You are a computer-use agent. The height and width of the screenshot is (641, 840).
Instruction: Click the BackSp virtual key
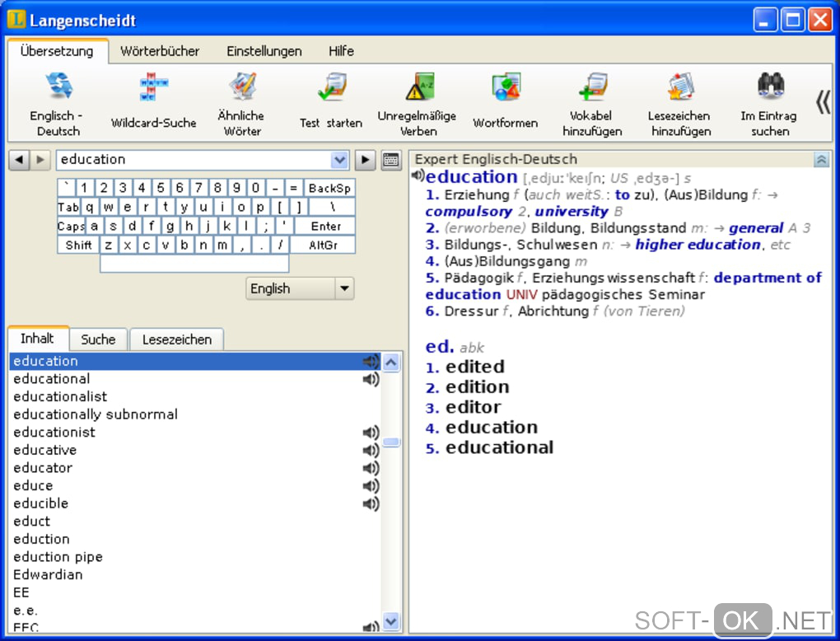(329, 188)
